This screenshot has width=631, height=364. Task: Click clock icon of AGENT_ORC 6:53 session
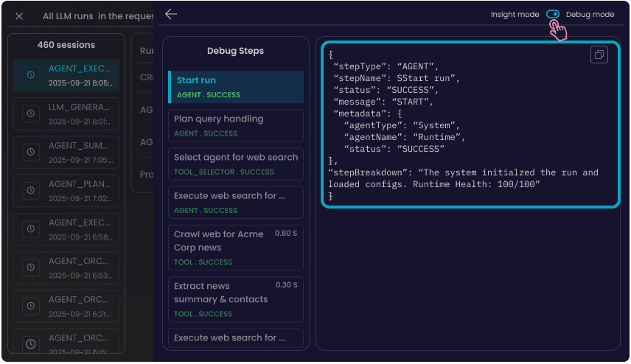coord(30,267)
